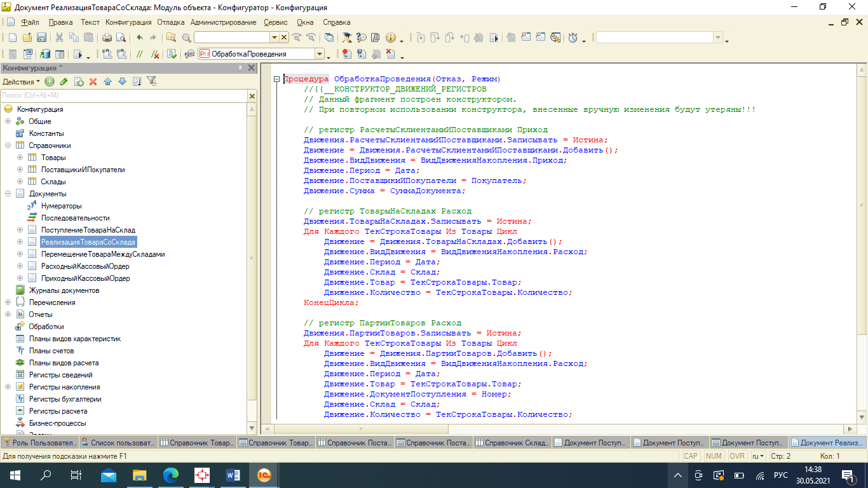
Task: Move item up blue arrow icon
Action: coord(107,81)
